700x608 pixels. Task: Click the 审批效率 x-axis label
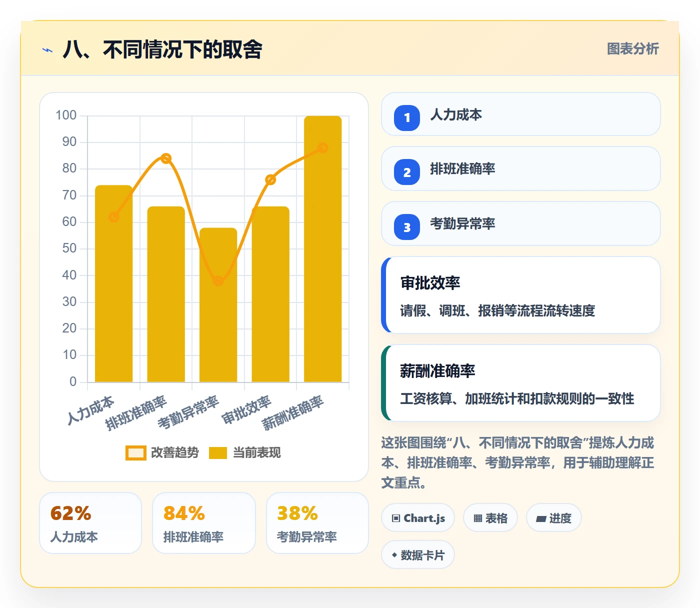click(246, 410)
